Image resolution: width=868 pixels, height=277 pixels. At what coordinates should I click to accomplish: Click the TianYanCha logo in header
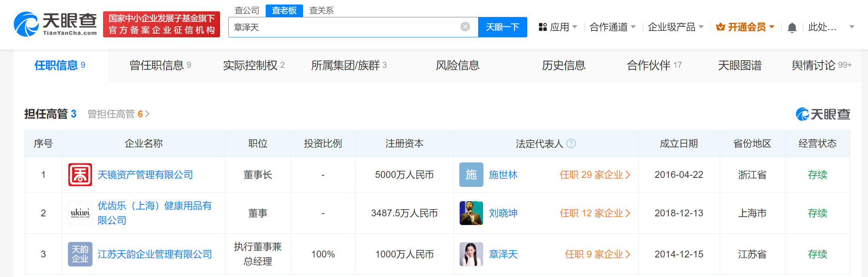55,24
